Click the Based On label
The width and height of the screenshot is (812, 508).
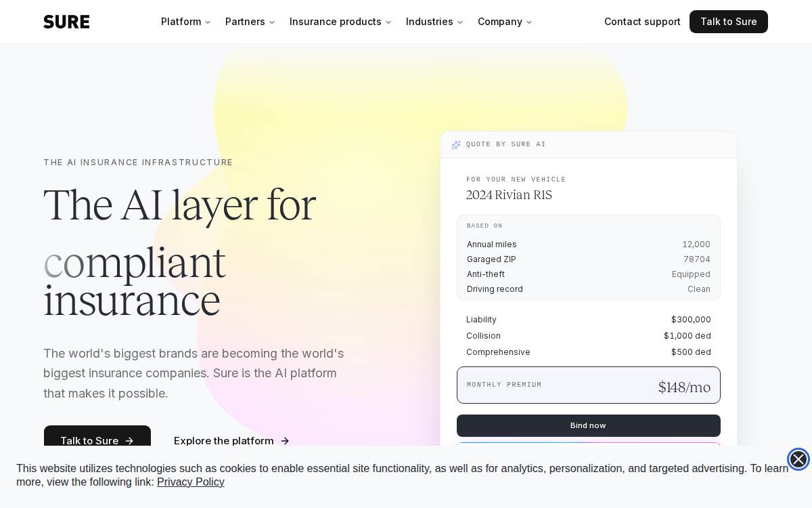pyautogui.click(x=484, y=226)
